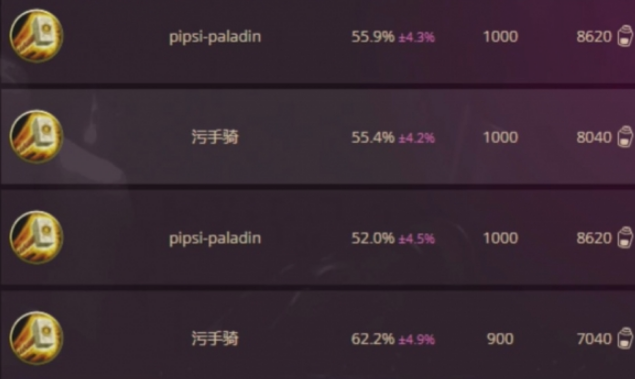Open 污手骑 deck with 55.4% winrate
This screenshot has height=379, width=635.
215,137
